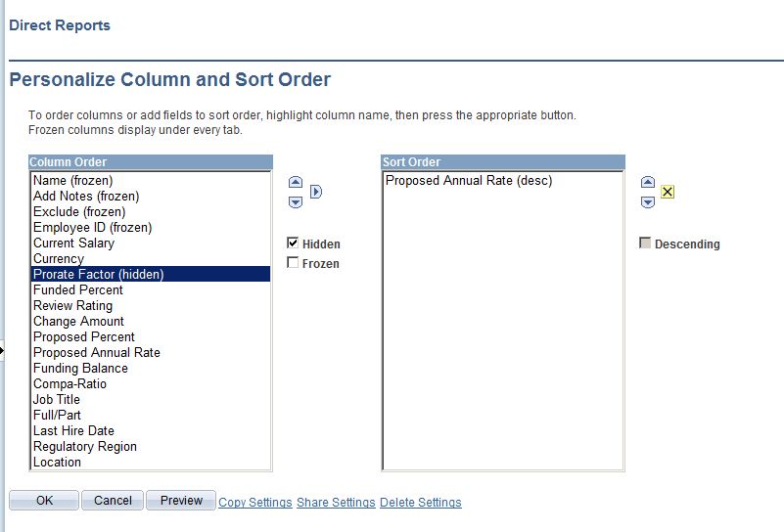Click the yellow X remove-from-sort icon
This screenshot has height=532, width=784.
[668, 192]
